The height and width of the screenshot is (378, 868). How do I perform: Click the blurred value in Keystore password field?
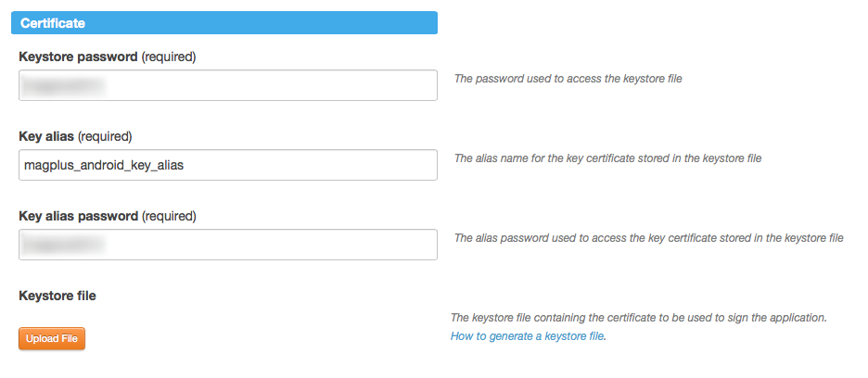(63, 86)
